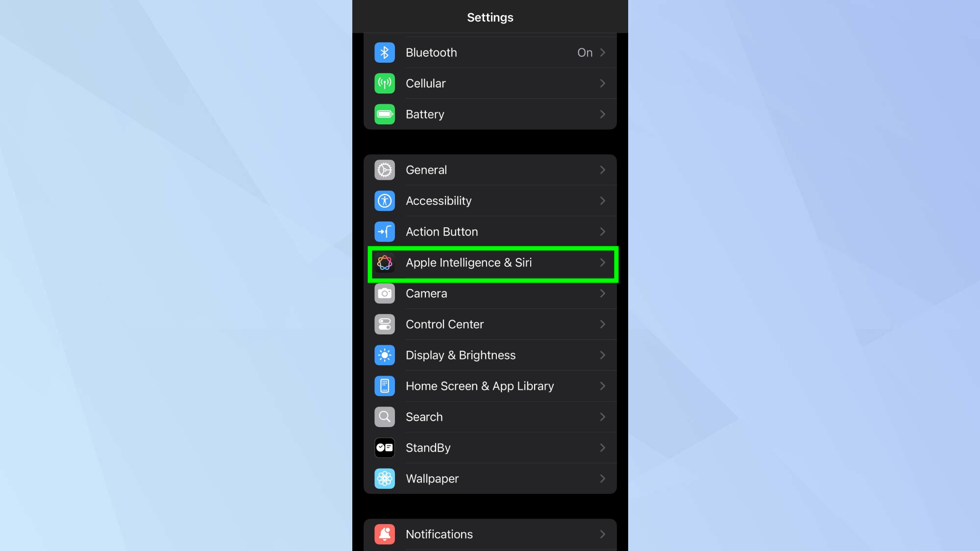The height and width of the screenshot is (551, 980).
Task: Open Bluetooth settings
Action: (490, 52)
